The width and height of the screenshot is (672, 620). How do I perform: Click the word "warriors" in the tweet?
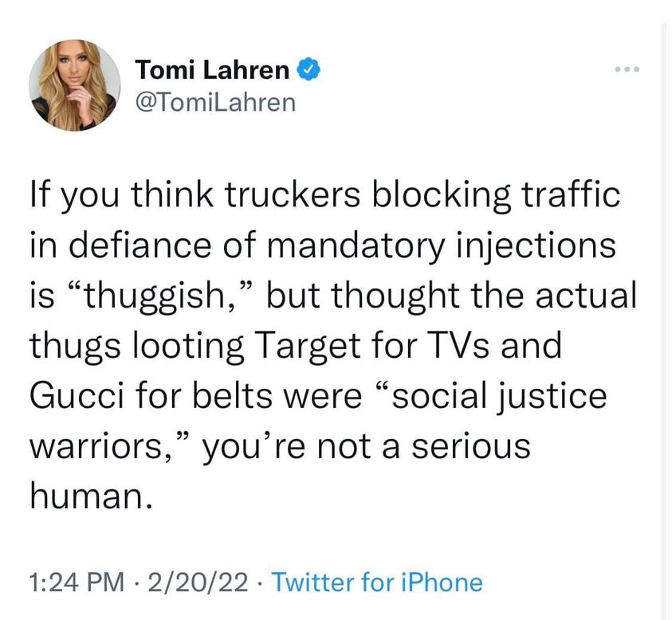tap(88, 446)
